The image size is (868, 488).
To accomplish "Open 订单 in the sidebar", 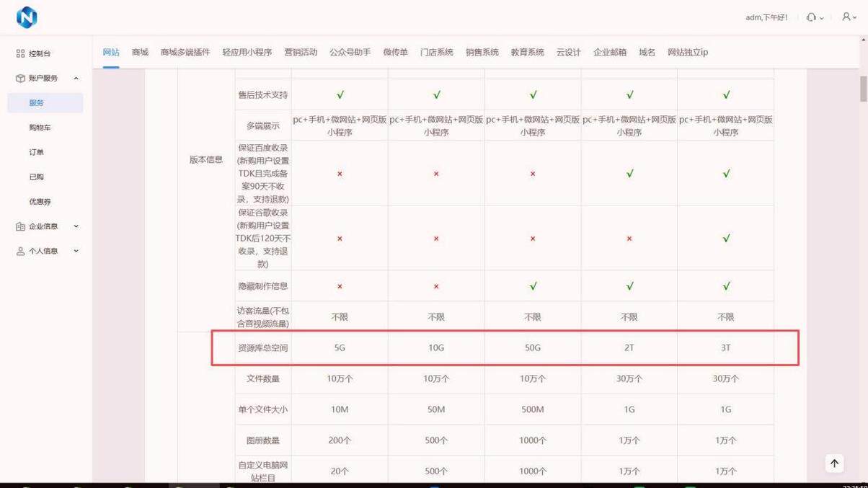I will [x=36, y=152].
